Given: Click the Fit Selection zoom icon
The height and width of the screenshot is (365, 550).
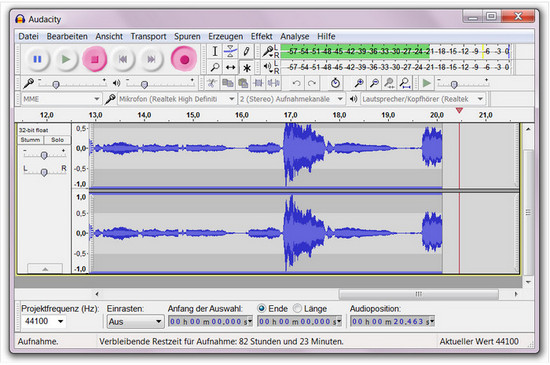Looking at the screenshot, I should pyautogui.click(x=389, y=83).
